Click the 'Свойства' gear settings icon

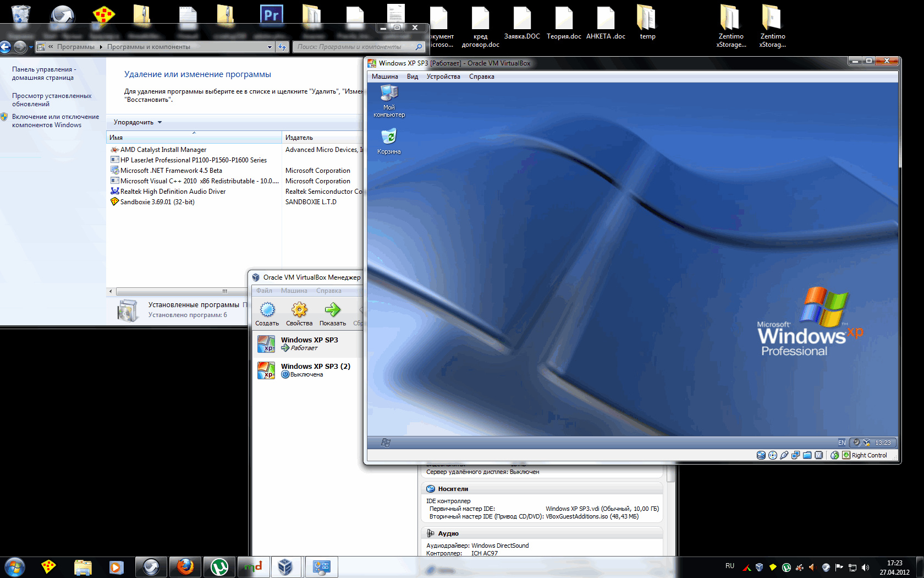tap(299, 310)
